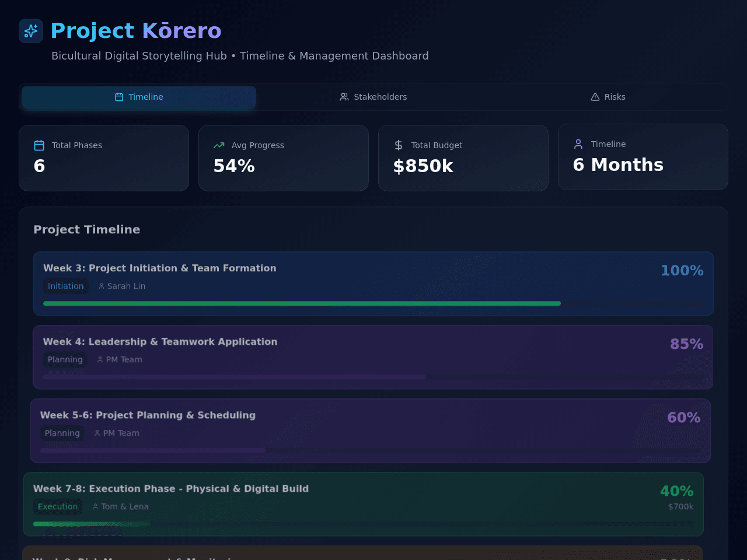Click the trending arrow icon on Avg Progress
Image resolution: width=747 pixels, height=560 pixels.
[x=219, y=145]
